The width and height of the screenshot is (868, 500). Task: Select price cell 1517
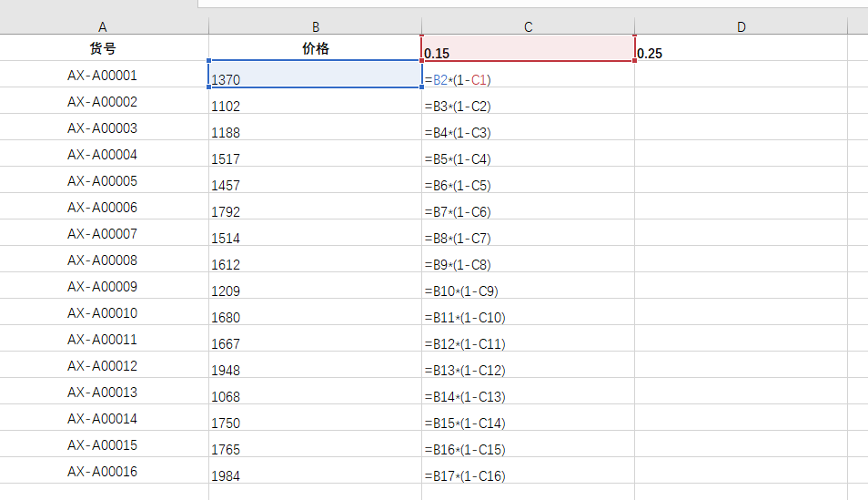(316, 154)
